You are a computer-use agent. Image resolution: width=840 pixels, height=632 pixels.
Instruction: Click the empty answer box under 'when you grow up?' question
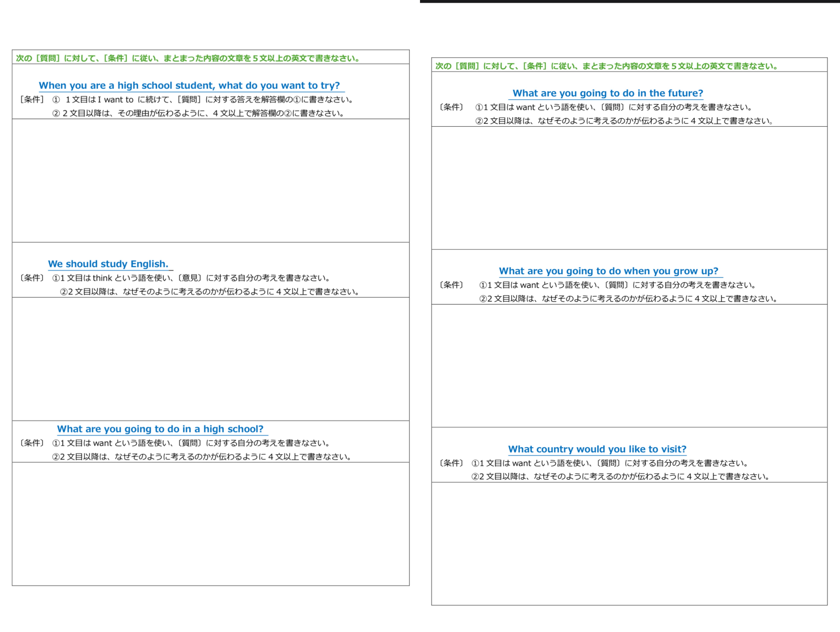click(x=629, y=366)
